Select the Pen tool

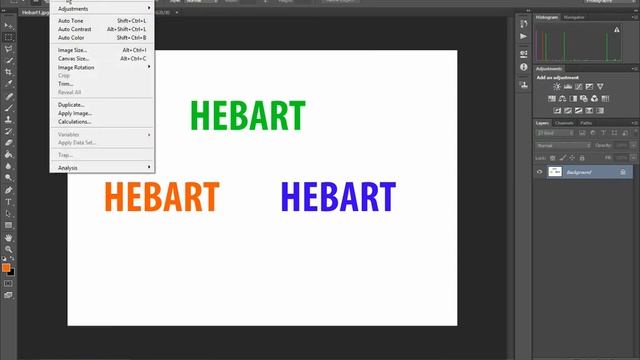8,190
